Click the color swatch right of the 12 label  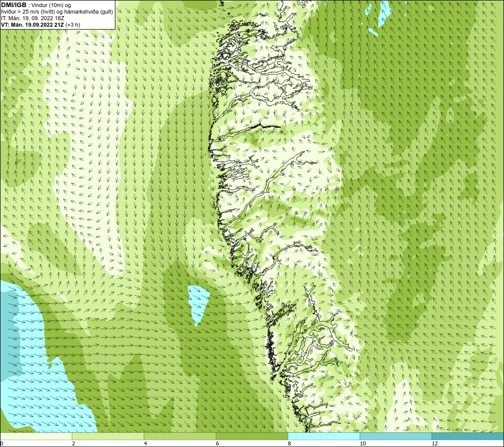pos(468,436)
